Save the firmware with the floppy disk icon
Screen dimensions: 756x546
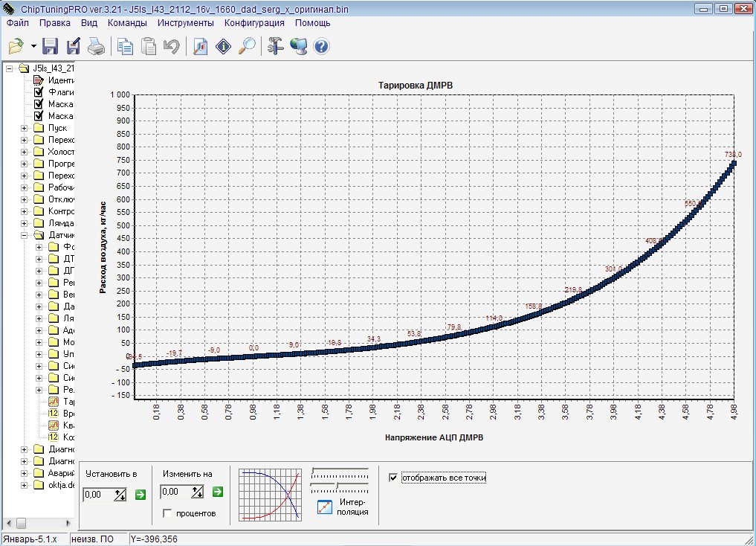tap(51, 47)
